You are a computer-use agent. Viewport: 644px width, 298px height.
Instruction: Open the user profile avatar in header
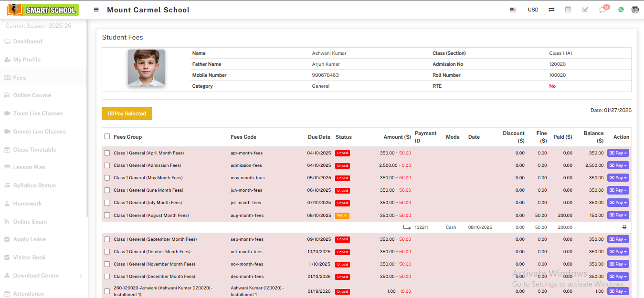[x=635, y=10]
